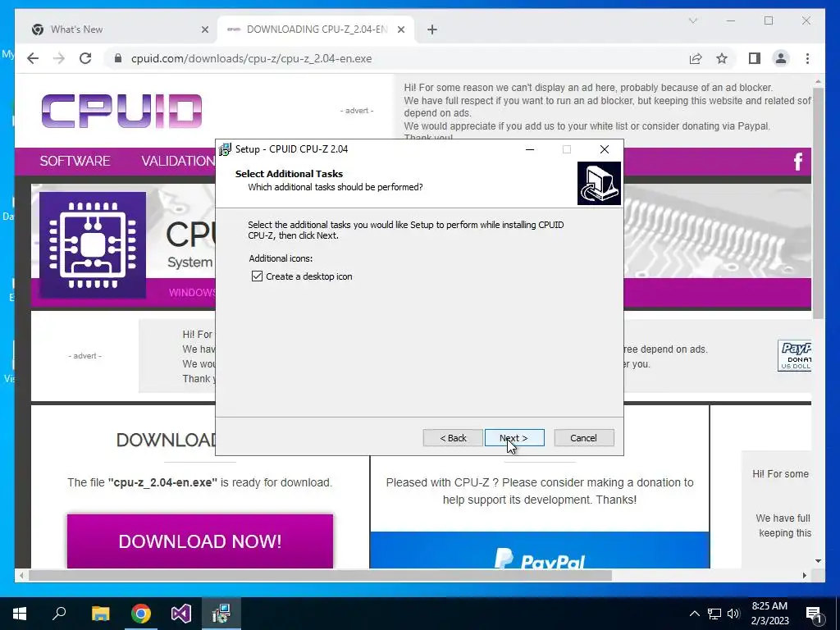Click DOWNLOAD NOW! button
This screenshot has width=840, height=630.
coord(200,541)
